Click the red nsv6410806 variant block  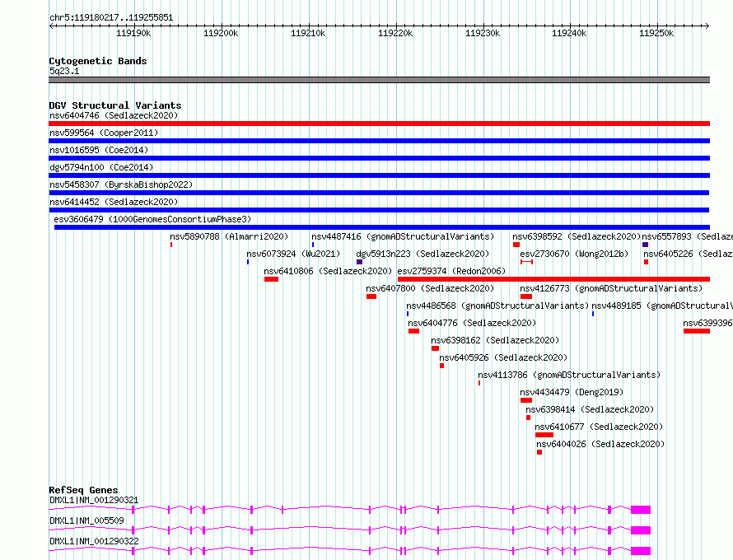click(x=271, y=279)
